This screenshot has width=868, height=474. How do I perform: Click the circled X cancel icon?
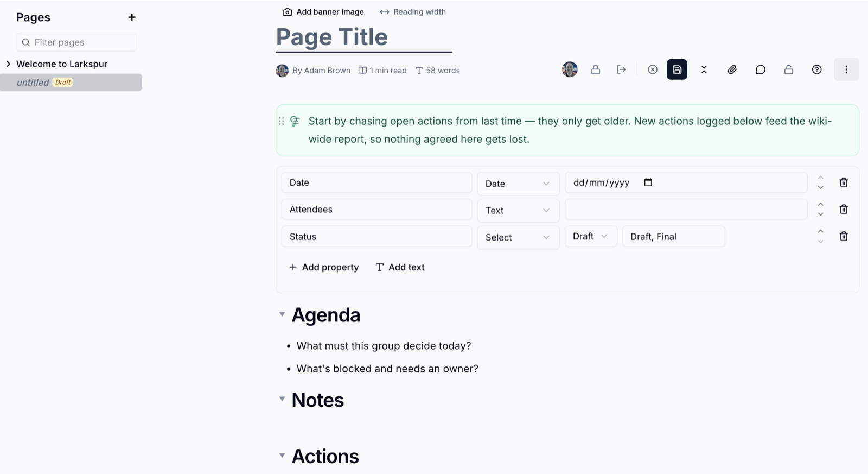coord(653,69)
